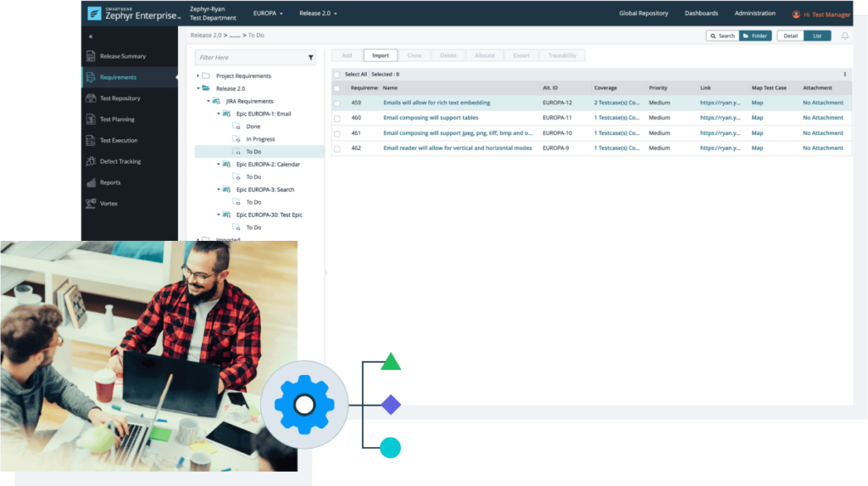The image size is (868, 486).
Task: Switch to List view toggle
Action: coord(817,36)
